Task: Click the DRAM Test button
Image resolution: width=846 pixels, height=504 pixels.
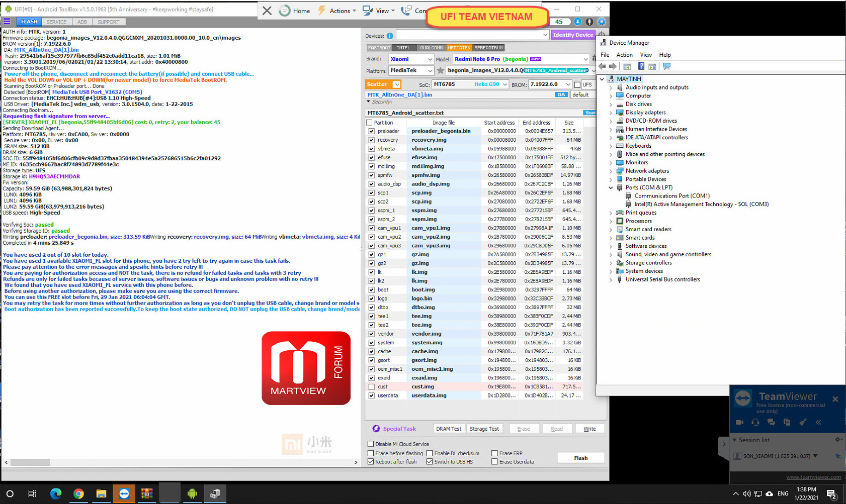Action: coord(449,429)
